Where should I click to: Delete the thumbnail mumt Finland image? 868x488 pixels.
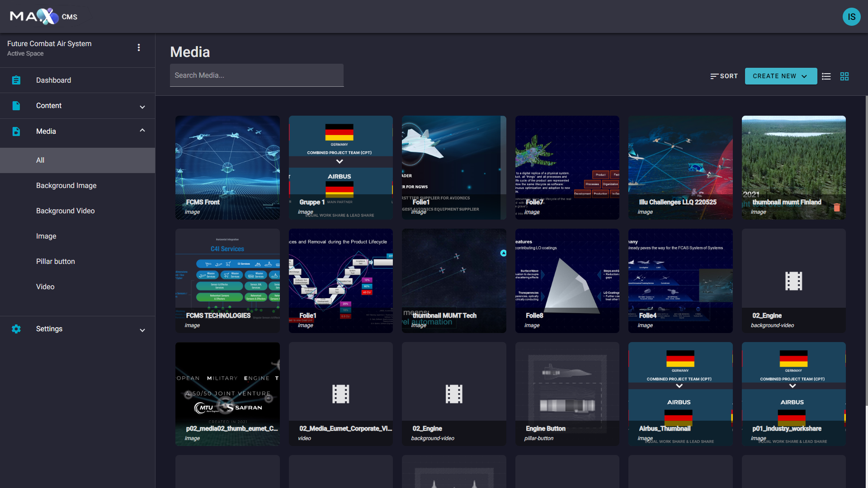[837, 207]
